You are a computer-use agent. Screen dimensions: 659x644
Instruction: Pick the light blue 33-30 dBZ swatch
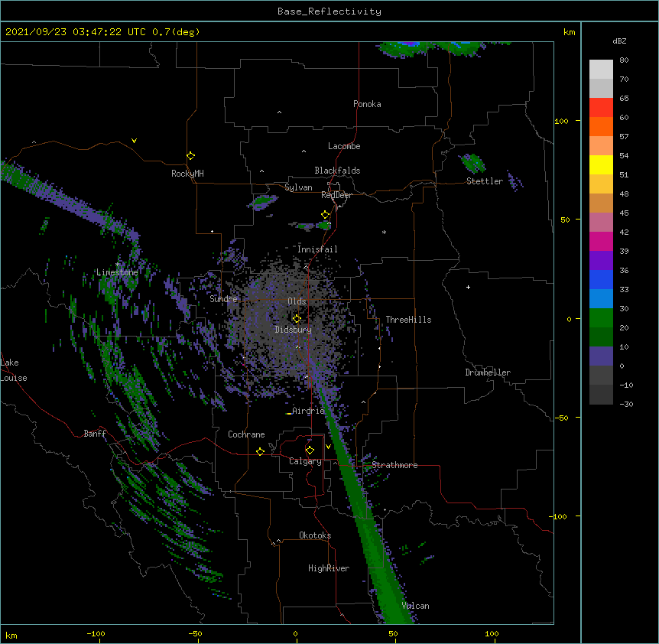click(x=601, y=298)
